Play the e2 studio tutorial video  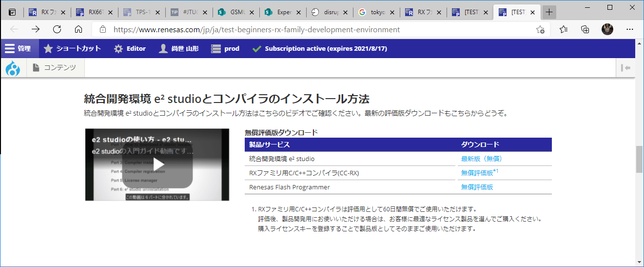(x=157, y=164)
